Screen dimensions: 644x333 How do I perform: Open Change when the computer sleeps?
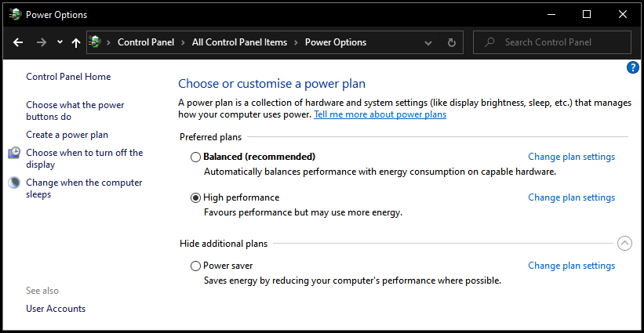pyautogui.click(x=84, y=188)
